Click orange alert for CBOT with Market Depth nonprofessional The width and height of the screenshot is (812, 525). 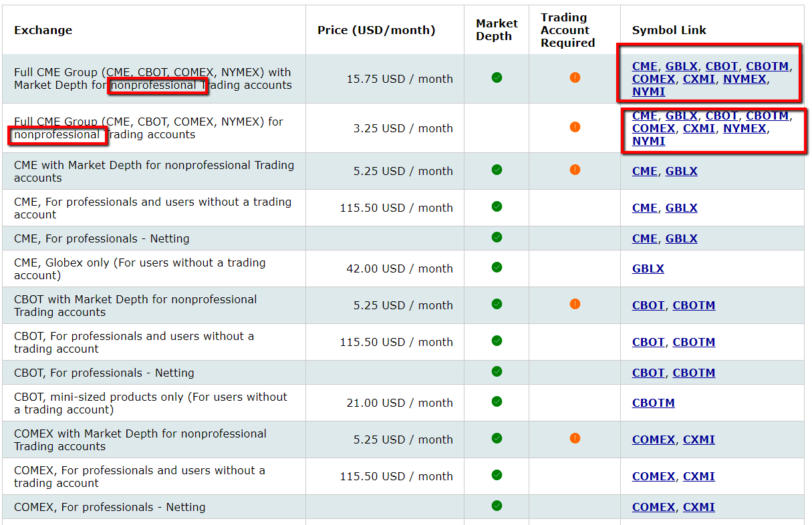coord(575,304)
